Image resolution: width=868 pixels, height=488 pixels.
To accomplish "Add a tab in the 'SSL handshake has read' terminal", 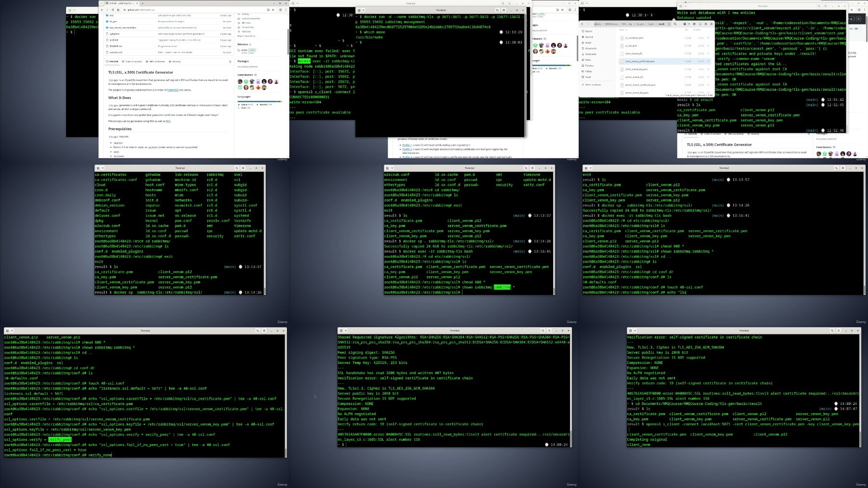I will click(340, 331).
